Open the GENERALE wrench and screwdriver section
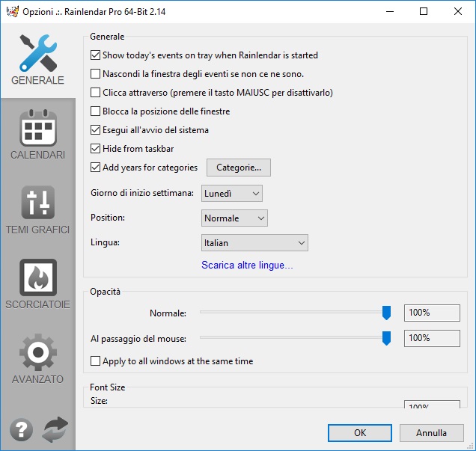 pos(37,60)
